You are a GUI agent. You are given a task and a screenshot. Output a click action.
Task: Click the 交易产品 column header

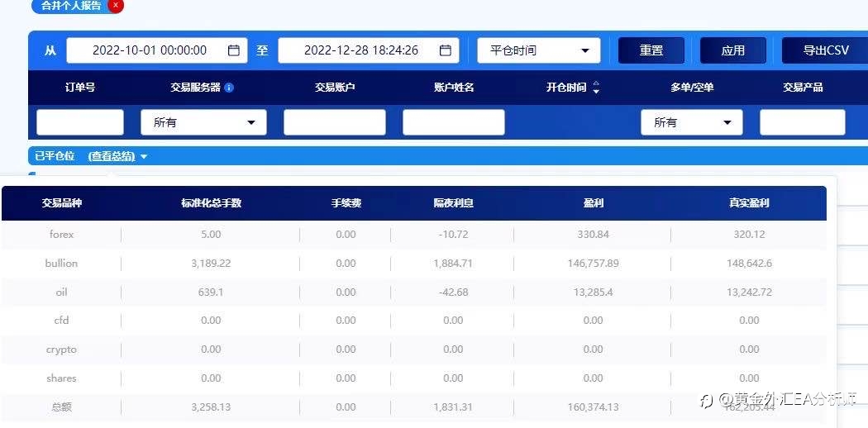(803, 88)
